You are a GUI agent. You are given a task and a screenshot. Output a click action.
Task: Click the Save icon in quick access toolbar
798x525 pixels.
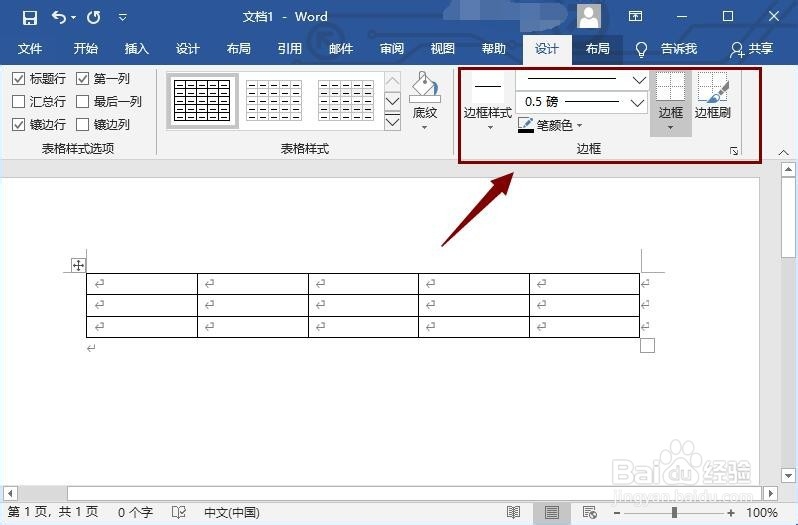(30, 18)
